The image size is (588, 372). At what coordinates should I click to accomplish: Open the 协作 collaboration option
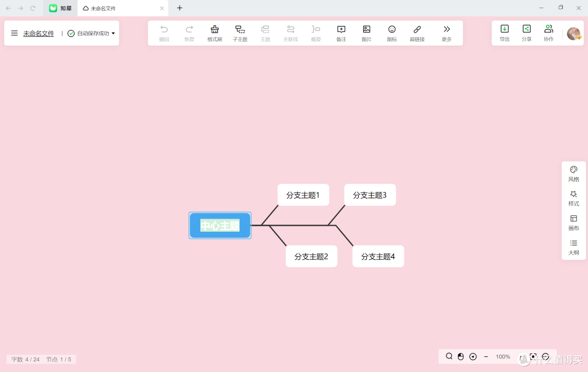[x=549, y=33]
